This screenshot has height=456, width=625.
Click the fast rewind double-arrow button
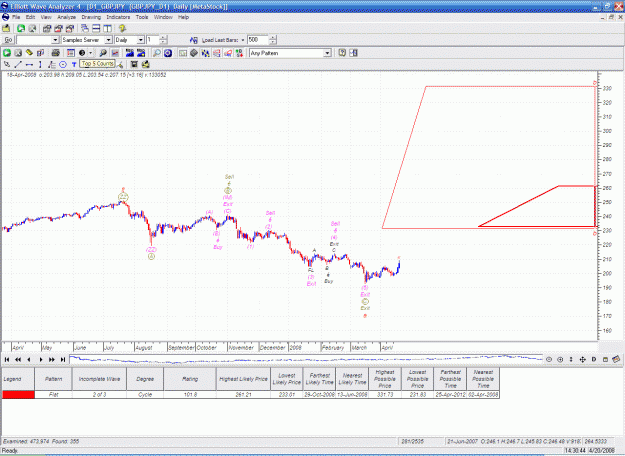tap(18, 360)
